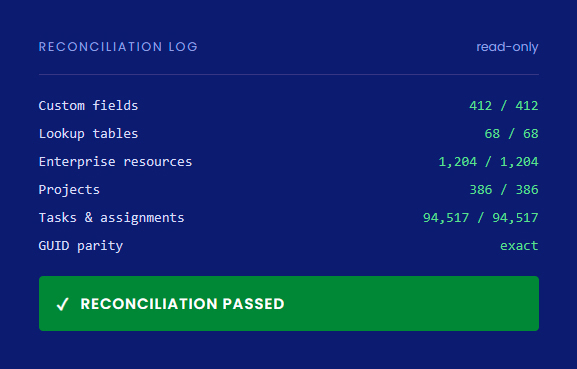Click the 94,517 / 94,517 count value
Image resolution: width=577 pixels, height=369 pixels.
click(480, 218)
